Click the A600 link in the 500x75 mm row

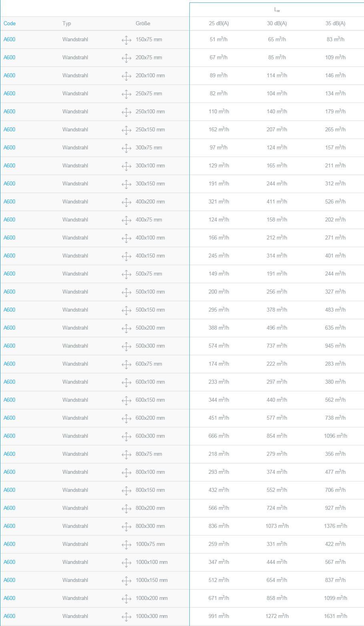(9, 274)
